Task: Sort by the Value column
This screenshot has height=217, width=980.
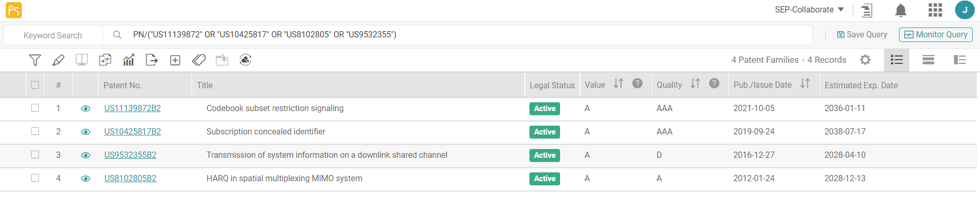Action: coord(618,84)
